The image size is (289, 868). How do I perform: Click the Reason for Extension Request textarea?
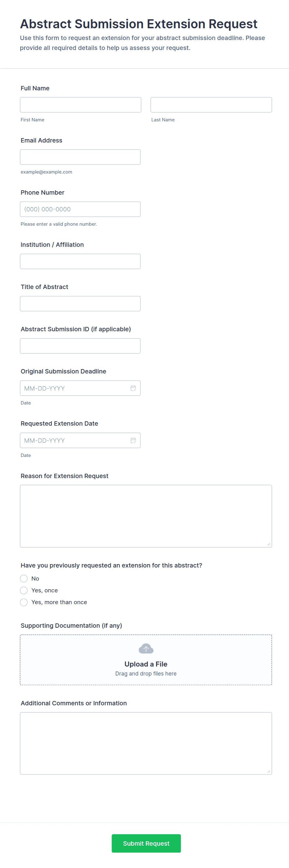pyautogui.click(x=146, y=516)
